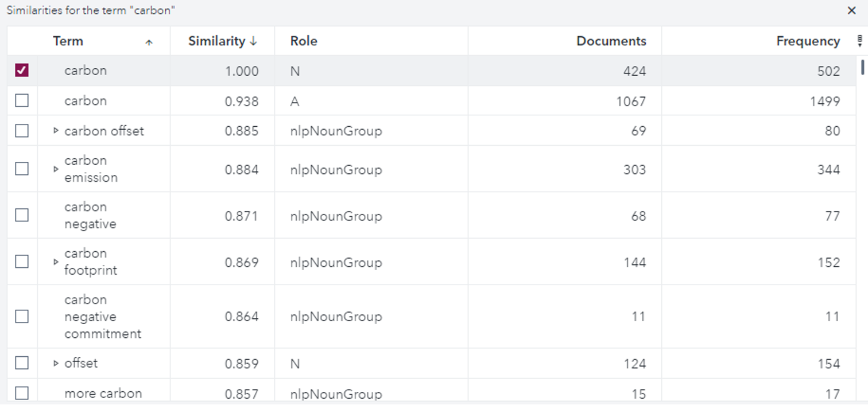Viewport: 868px width, 405px height.
Task: Sort by the Documents column header
Action: [611, 41]
